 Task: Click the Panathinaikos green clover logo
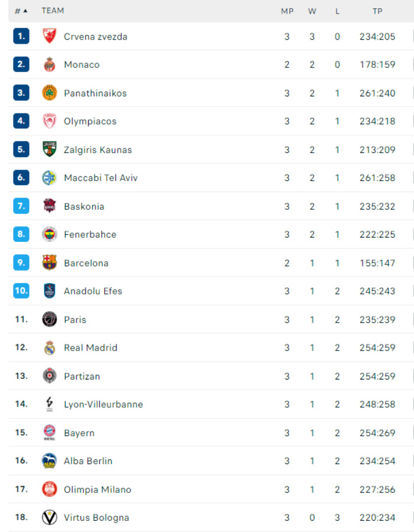[x=50, y=93]
